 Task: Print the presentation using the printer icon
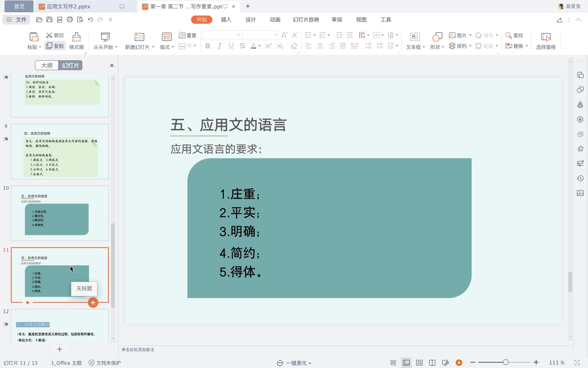(x=70, y=20)
